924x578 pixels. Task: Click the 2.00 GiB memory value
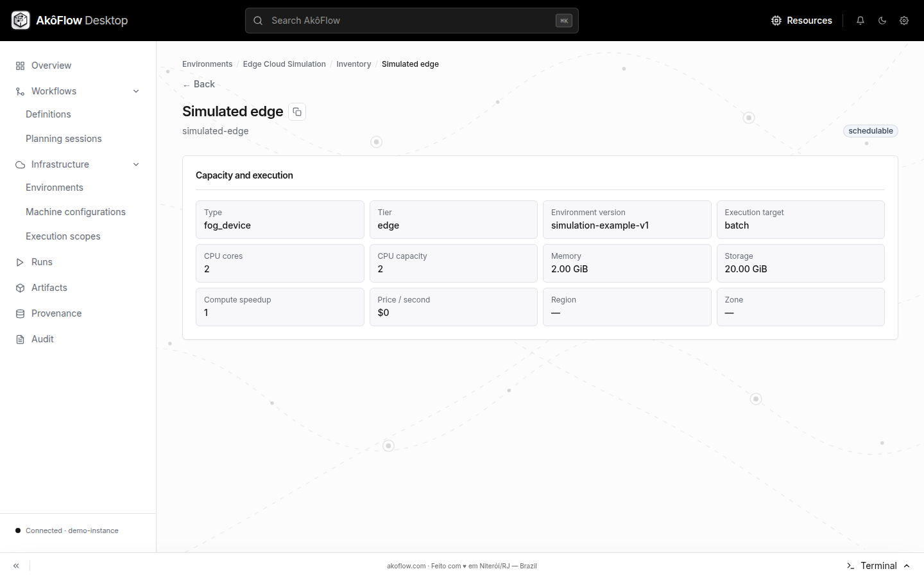[x=570, y=269]
